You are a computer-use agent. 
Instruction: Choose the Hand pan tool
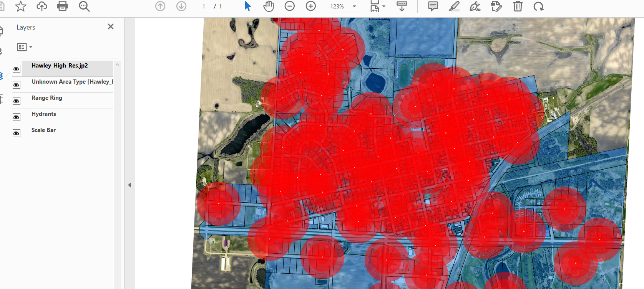tap(269, 6)
